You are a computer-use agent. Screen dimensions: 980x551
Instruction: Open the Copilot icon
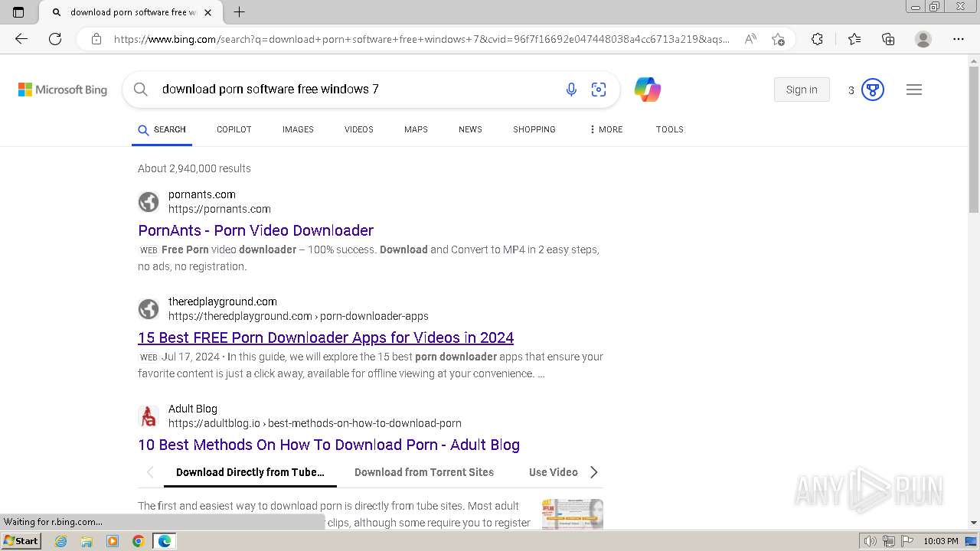pyautogui.click(x=647, y=90)
